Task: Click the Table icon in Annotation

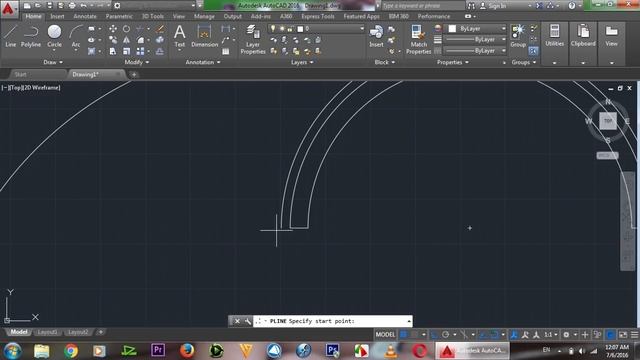Action: click(x=226, y=51)
